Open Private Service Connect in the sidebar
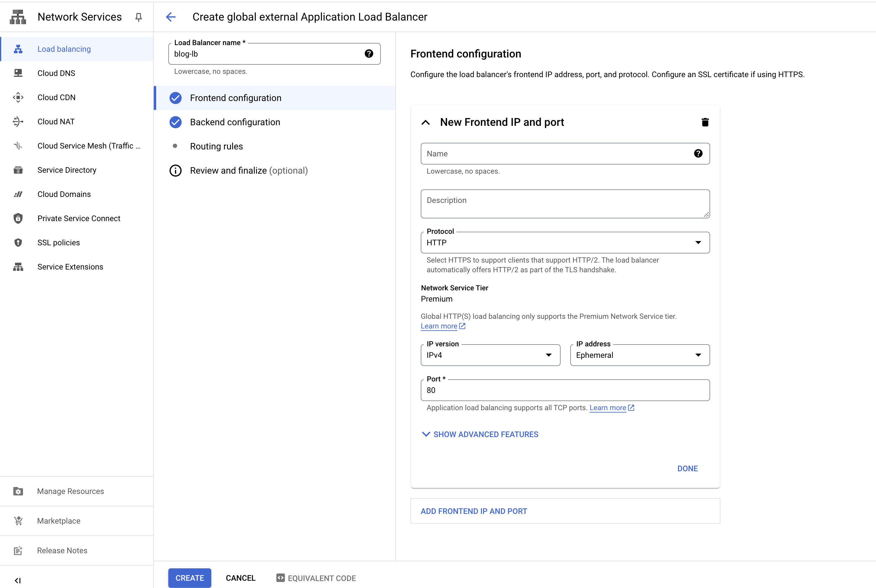876x588 pixels. [77, 218]
